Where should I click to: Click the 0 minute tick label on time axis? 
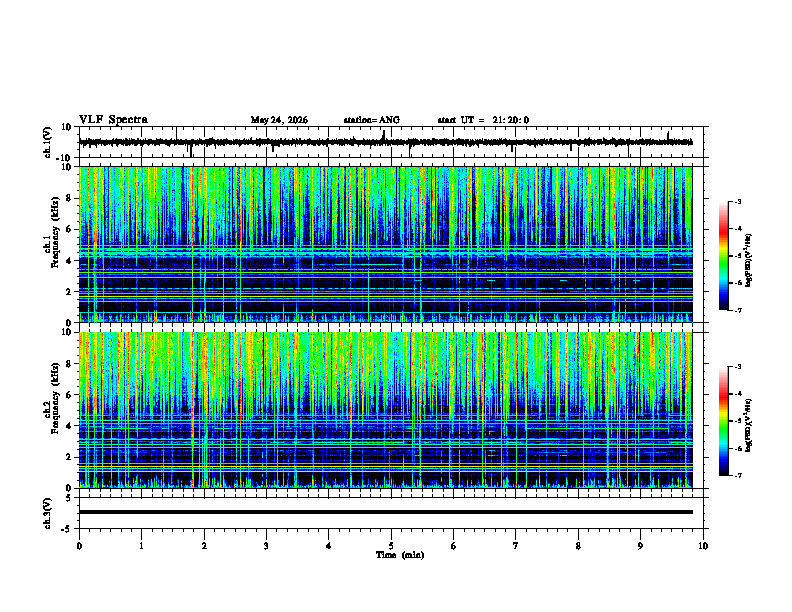[79, 546]
